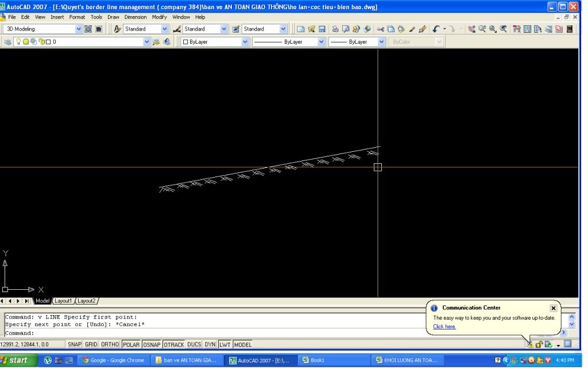Click the Copy to clipboard icon
Viewport: 588px width, 368px height.
point(390,29)
